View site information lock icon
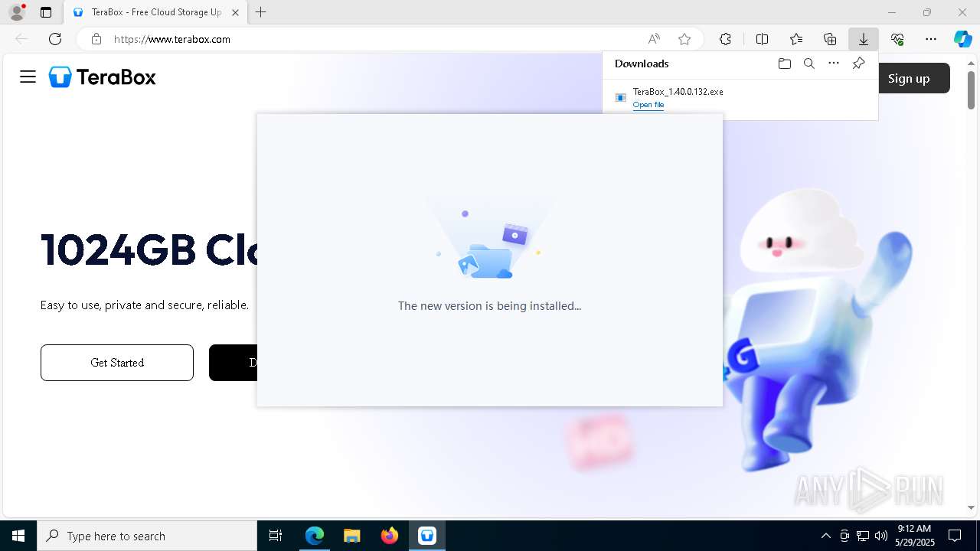Image resolution: width=980 pixels, height=551 pixels. [96, 39]
